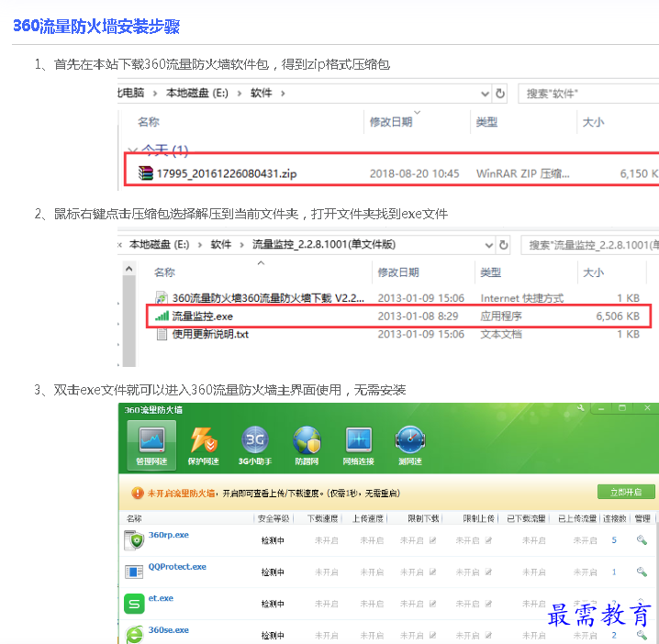
Task: Click the 流量监控.exe signal bars icon
Action: [x=162, y=316]
